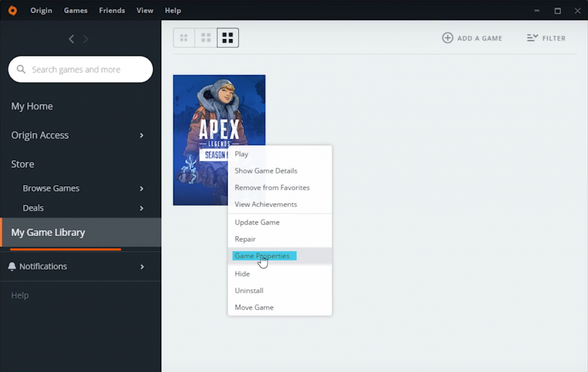Select the medium tile view icon
The image size is (588, 372).
tap(206, 37)
